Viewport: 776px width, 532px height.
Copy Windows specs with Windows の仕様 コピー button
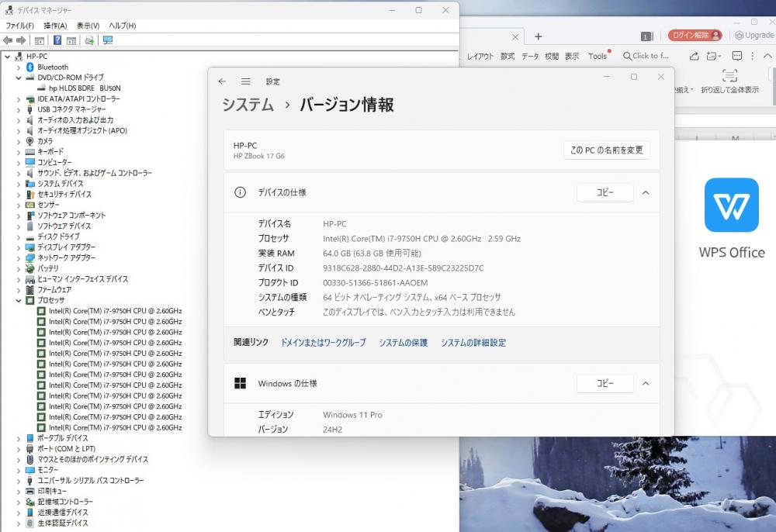[x=605, y=383]
